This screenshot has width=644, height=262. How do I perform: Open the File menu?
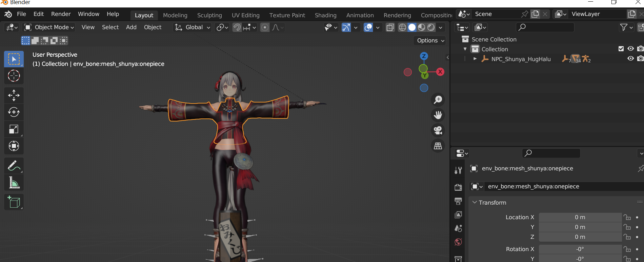pos(21,14)
